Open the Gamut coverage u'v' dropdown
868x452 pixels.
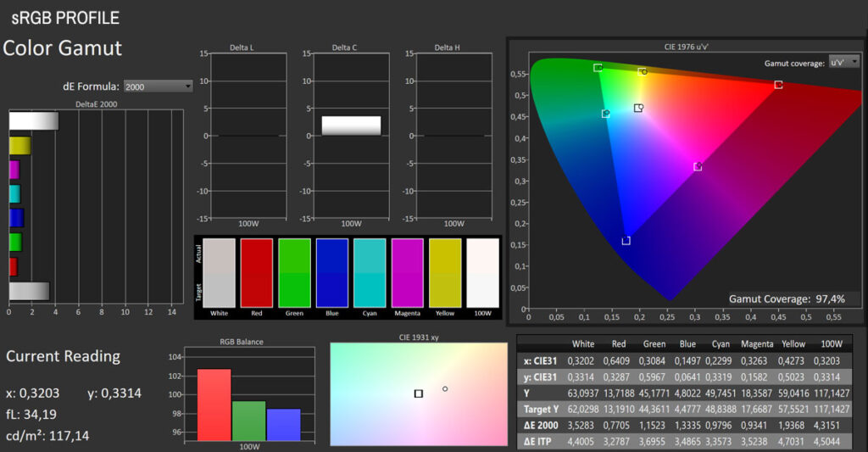click(843, 62)
